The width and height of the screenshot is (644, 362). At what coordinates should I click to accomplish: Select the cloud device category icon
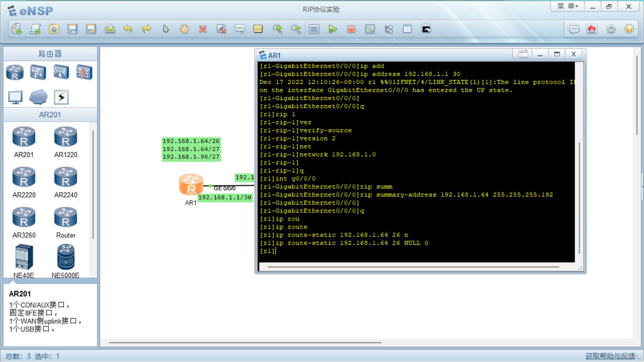38,97
